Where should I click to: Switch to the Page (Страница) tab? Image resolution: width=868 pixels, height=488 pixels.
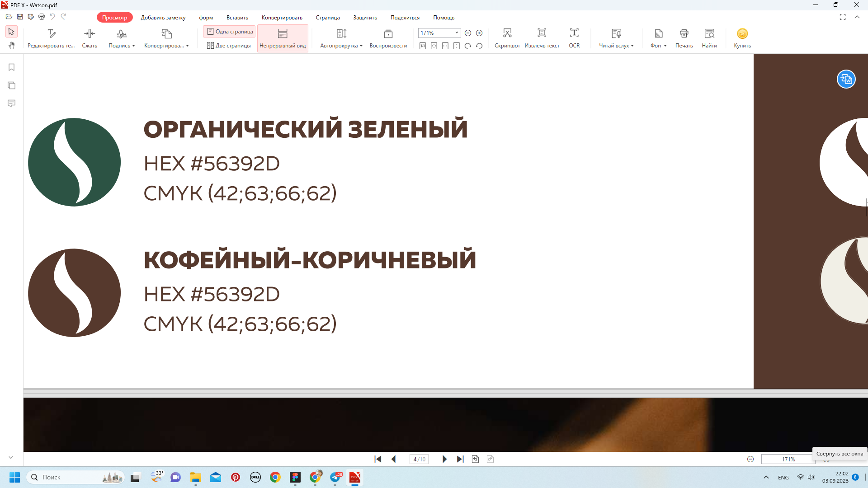(x=328, y=18)
